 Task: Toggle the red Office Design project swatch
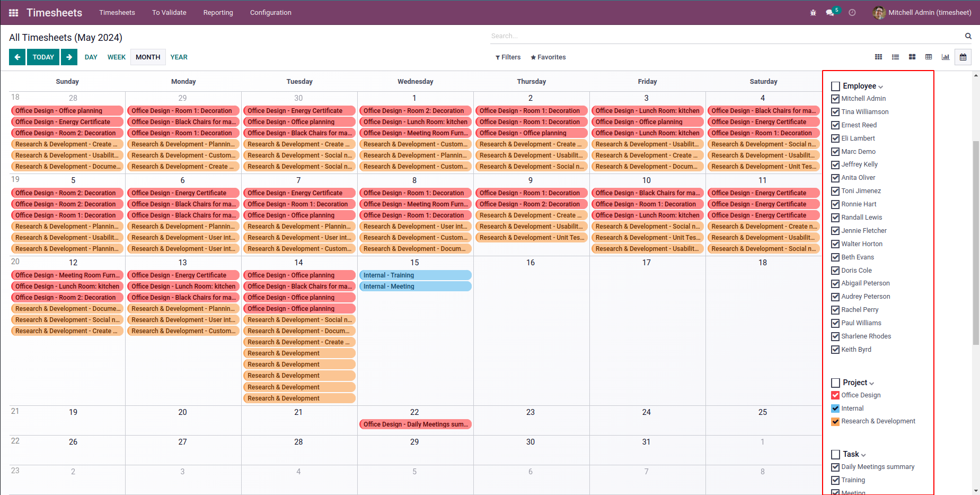tap(835, 395)
